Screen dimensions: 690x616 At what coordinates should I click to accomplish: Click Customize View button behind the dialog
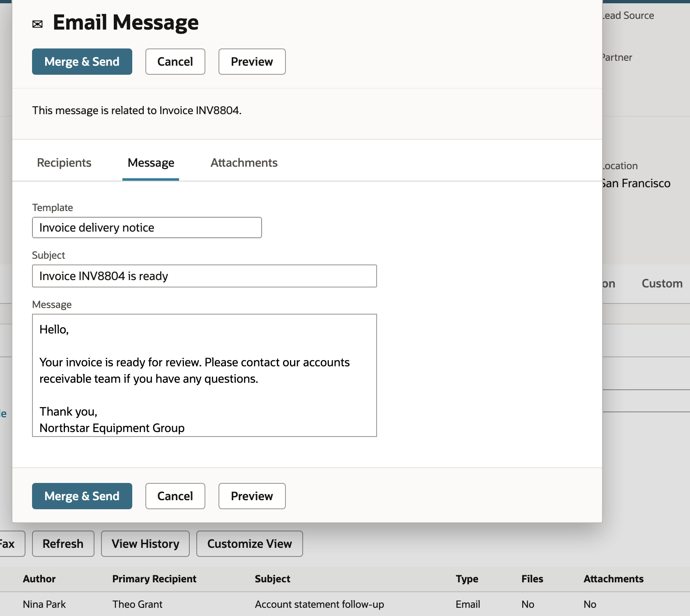pyautogui.click(x=250, y=544)
